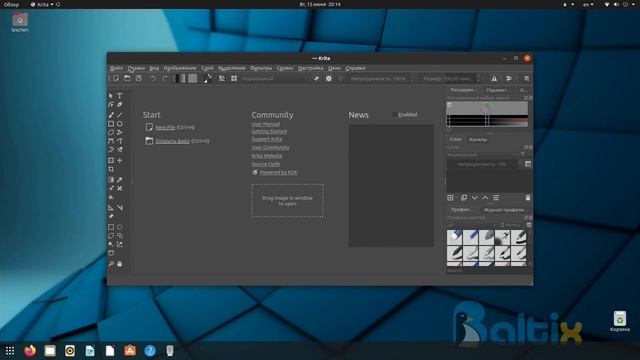Select the Color Sampler eyedropper tool
This screenshot has width=640, height=360.
point(120,180)
